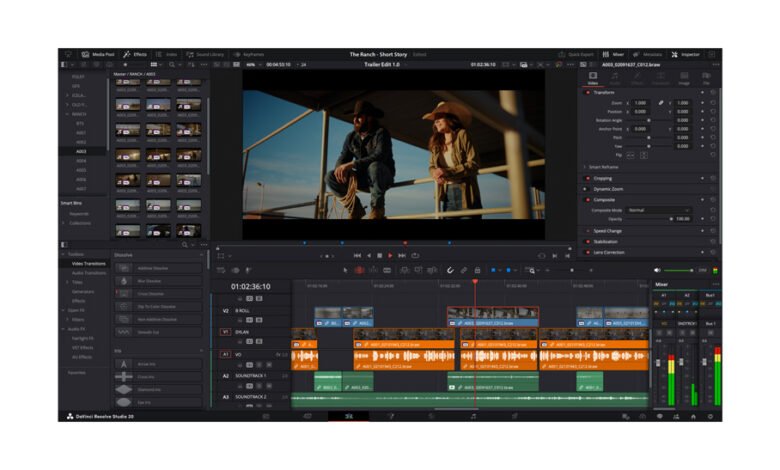Click the A1 destination track selector
This screenshot has width=780, height=470.
pos(225,354)
